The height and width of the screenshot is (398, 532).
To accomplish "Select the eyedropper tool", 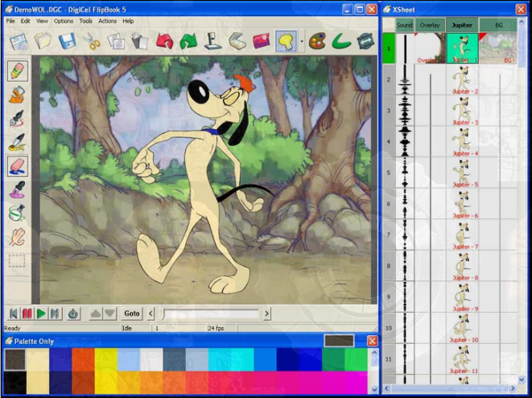I will [17, 189].
